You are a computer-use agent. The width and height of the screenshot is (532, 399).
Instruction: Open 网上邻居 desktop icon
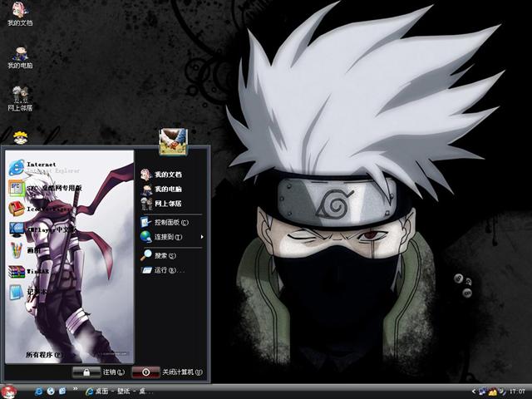point(20,99)
